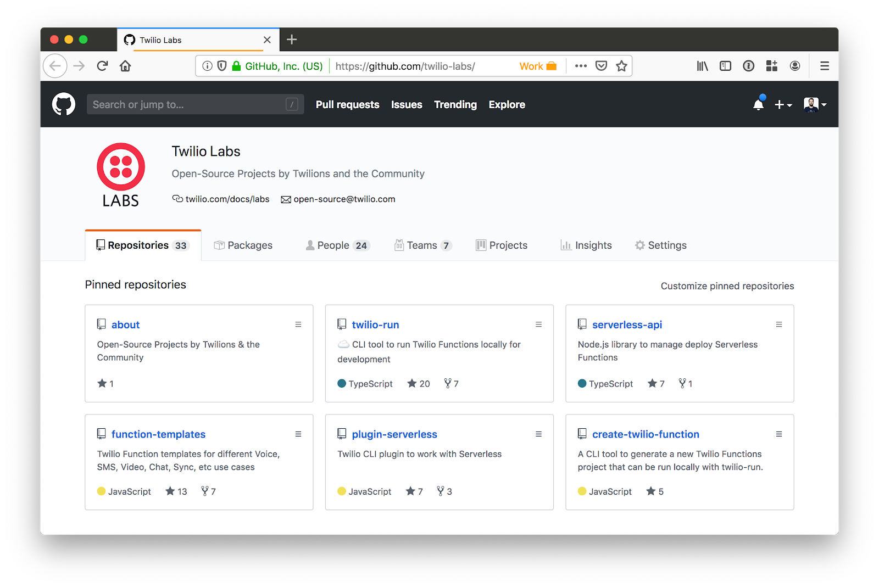
Task: Open tracking protection shield icon
Action: [x=222, y=66]
